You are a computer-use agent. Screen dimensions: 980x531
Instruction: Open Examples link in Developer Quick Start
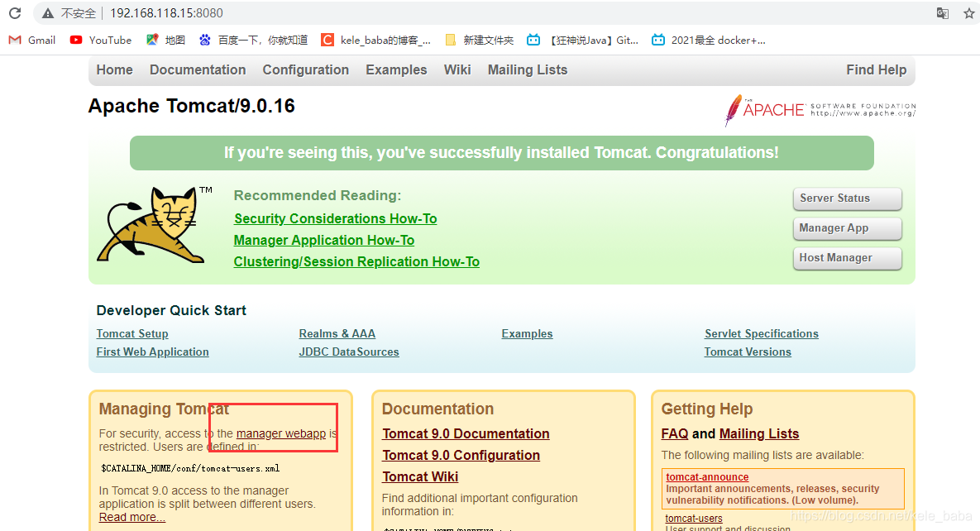coord(527,334)
